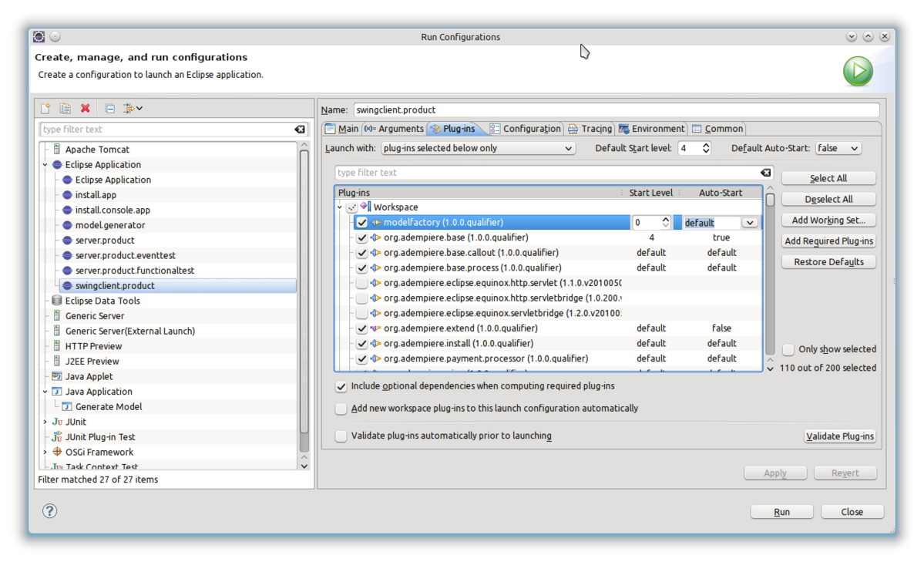Enable Validate plug-ins automatically prior to launching
Image resolution: width=924 pixels, height=562 pixels.
(341, 436)
